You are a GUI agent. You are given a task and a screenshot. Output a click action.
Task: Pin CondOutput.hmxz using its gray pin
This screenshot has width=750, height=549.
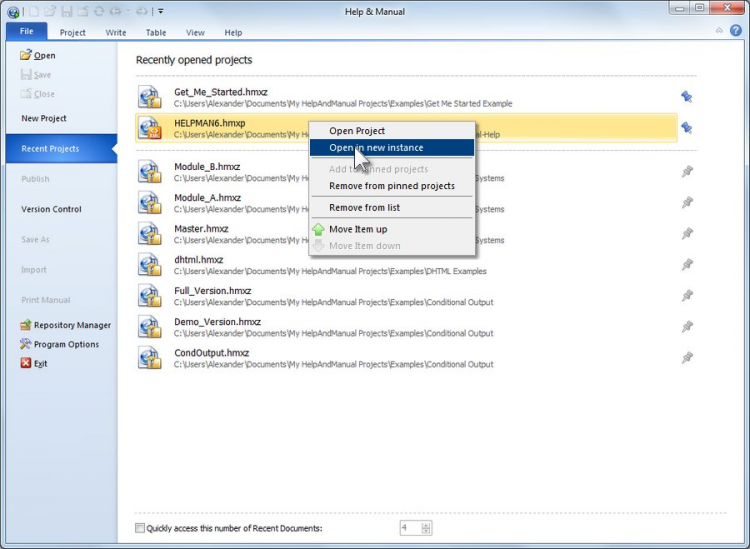click(x=687, y=358)
